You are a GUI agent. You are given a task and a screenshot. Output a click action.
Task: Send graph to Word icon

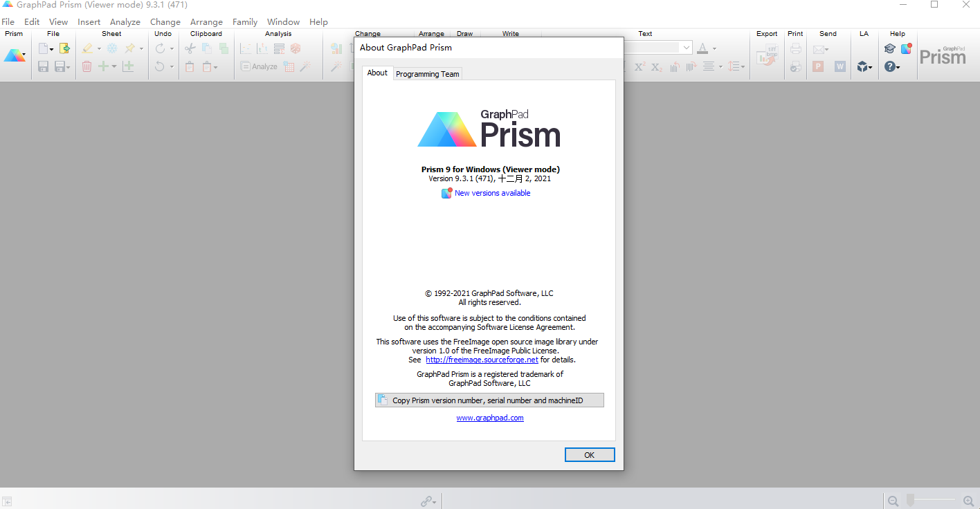pos(840,66)
